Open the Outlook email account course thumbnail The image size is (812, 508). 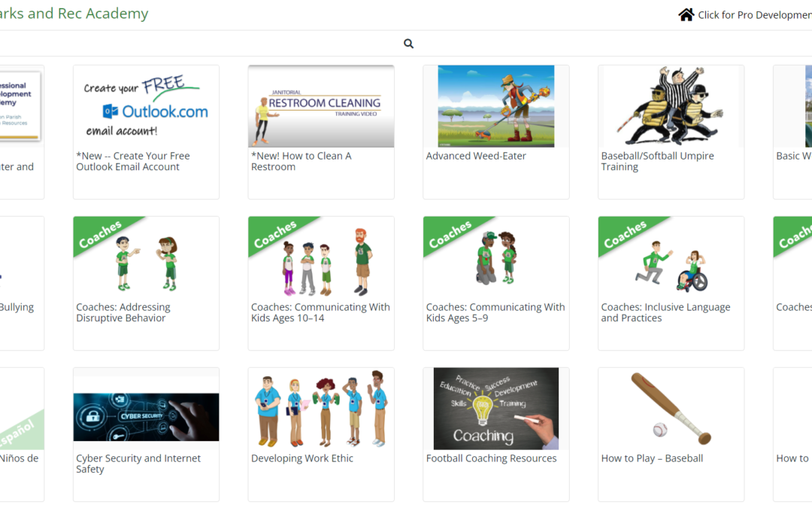(146, 106)
